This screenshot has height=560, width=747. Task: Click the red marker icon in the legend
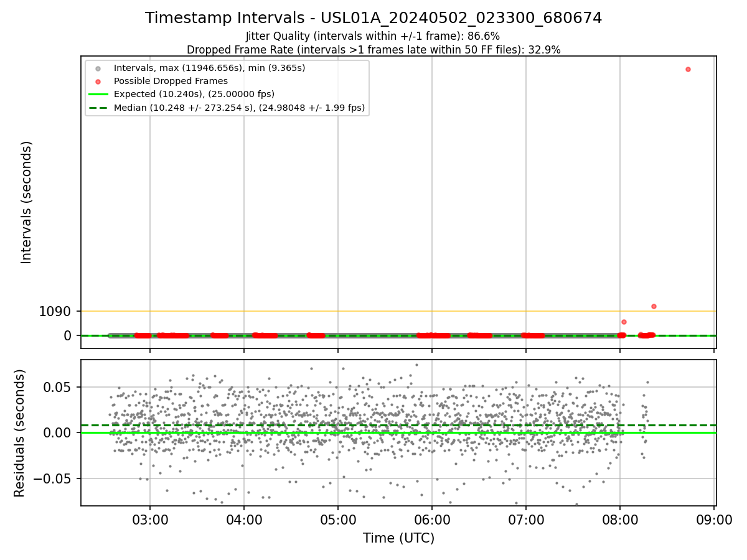point(98,81)
